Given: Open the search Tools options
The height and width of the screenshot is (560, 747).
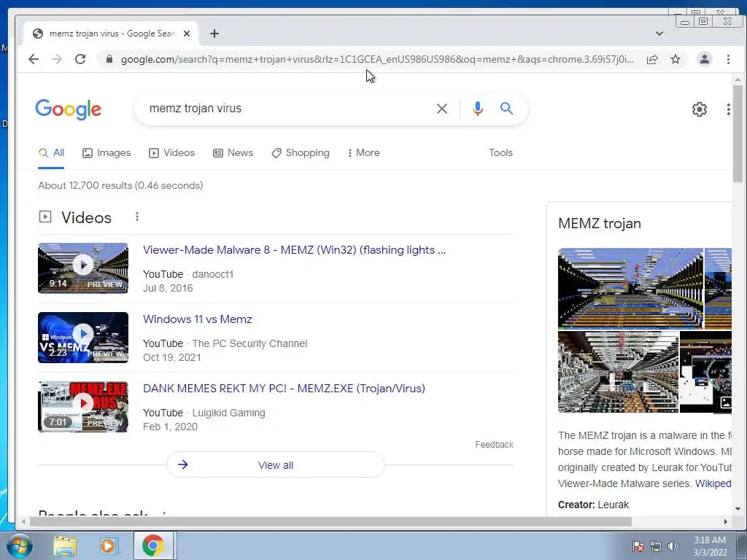Looking at the screenshot, I should coord(500,153).
